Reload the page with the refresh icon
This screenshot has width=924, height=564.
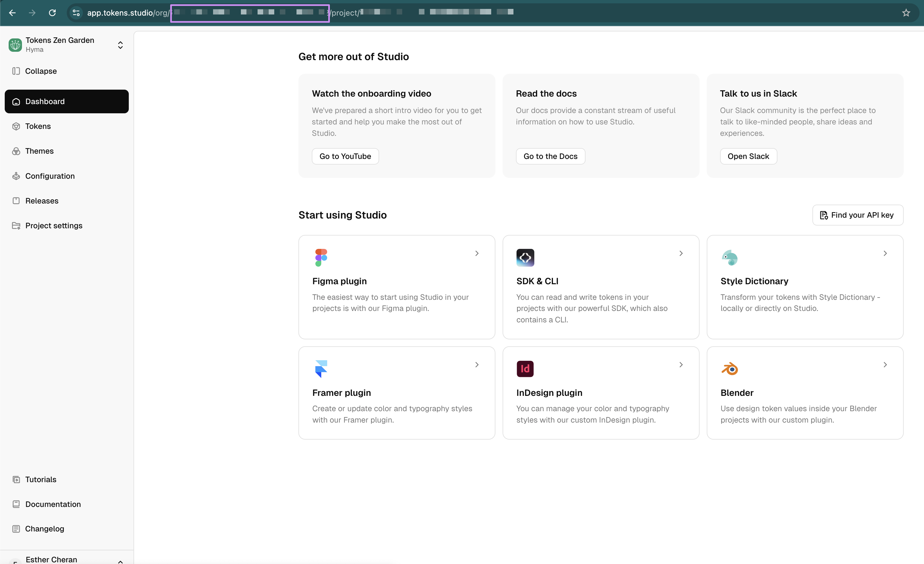tap(52, 13)
